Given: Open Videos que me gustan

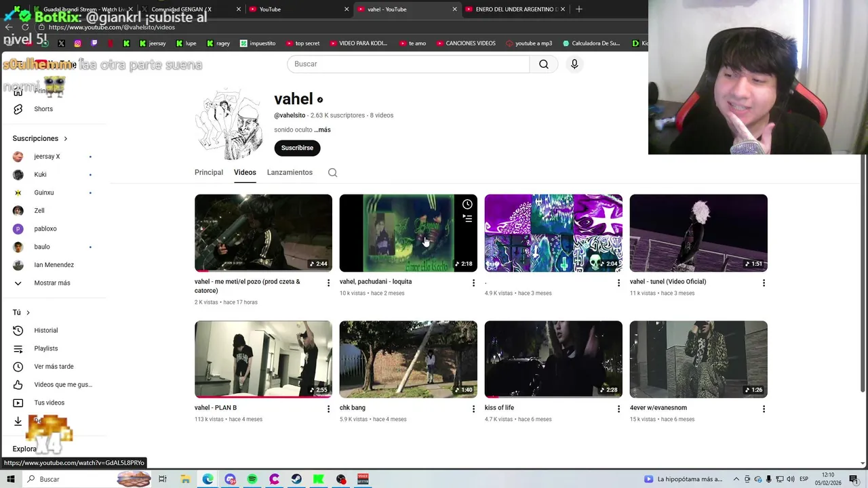Looking at the screenshot, I should pos(63,385).
